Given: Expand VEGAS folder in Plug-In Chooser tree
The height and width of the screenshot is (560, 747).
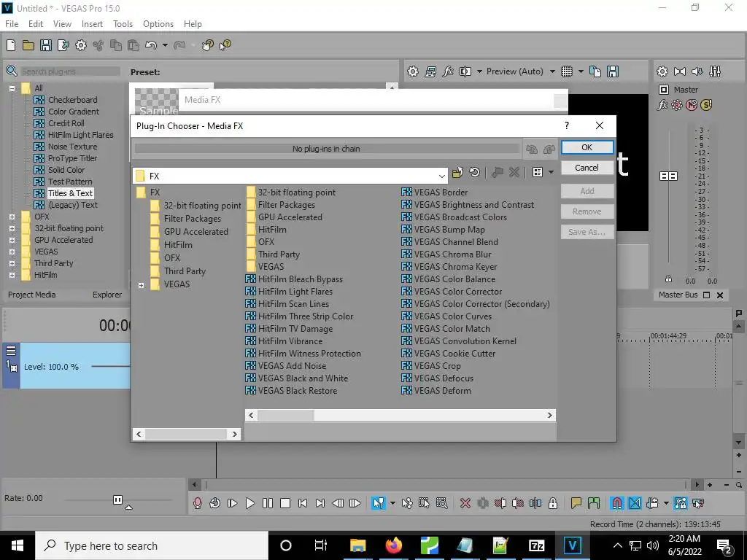Looking at the screenshot, I should pyautogui.click(x=141, y=285).
